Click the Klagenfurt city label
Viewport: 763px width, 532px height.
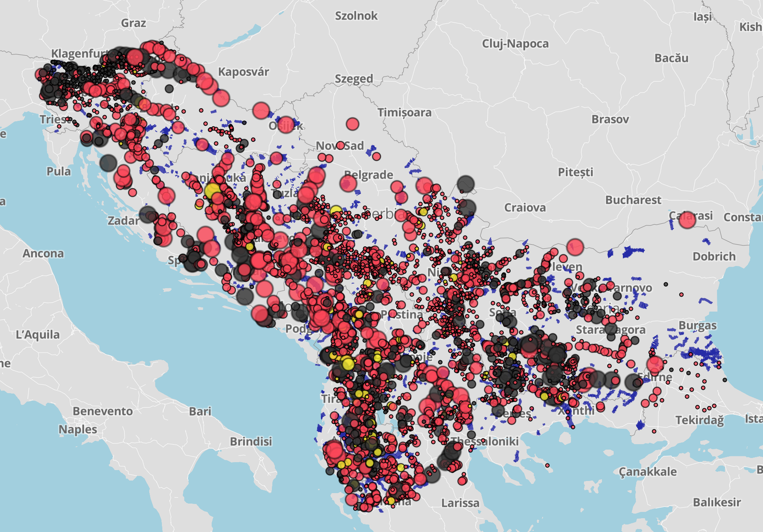click(79, 54)
